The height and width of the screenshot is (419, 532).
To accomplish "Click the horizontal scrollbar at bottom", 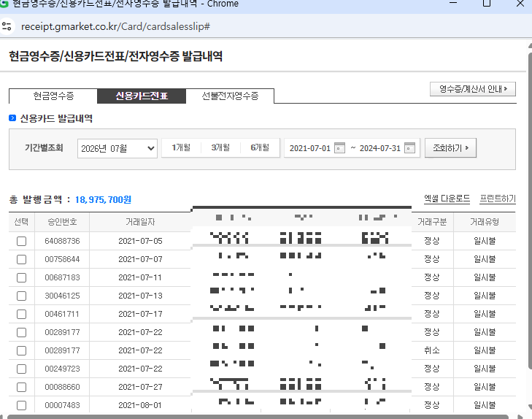I will pos(258,417).
